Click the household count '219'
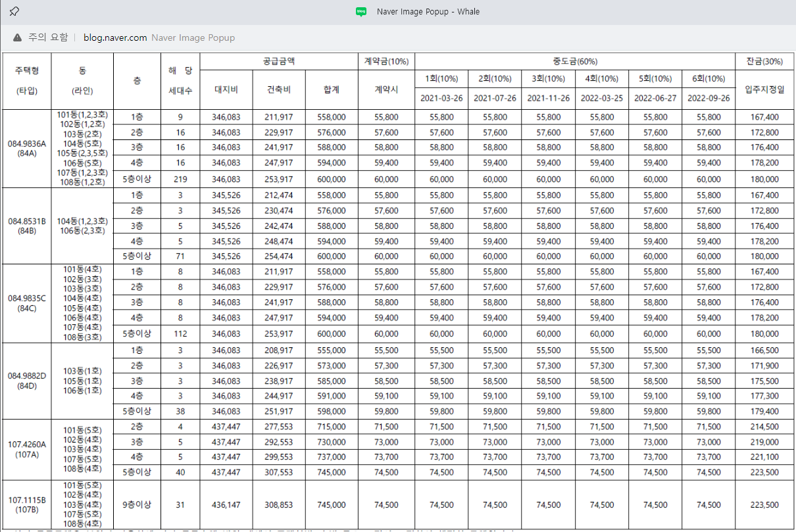 [x=180, y=179]
